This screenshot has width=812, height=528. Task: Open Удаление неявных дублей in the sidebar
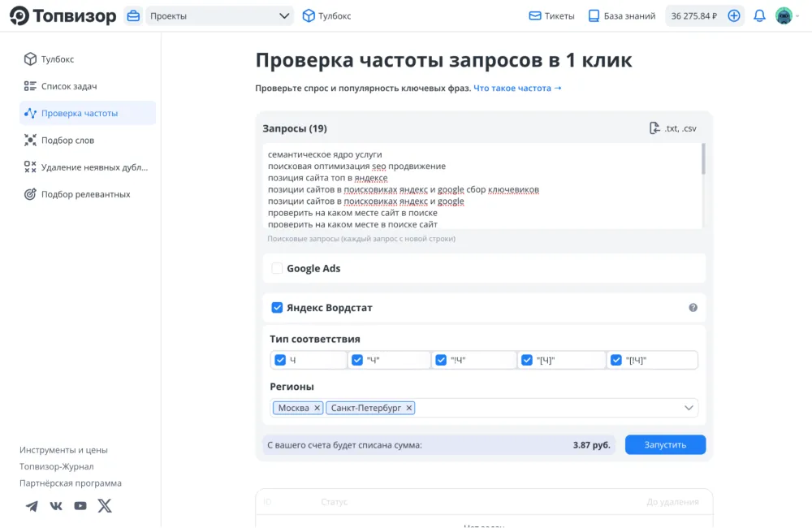click(88, 167)
